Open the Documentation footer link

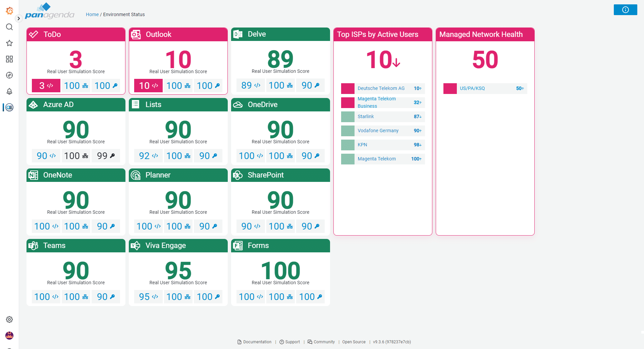255,342
